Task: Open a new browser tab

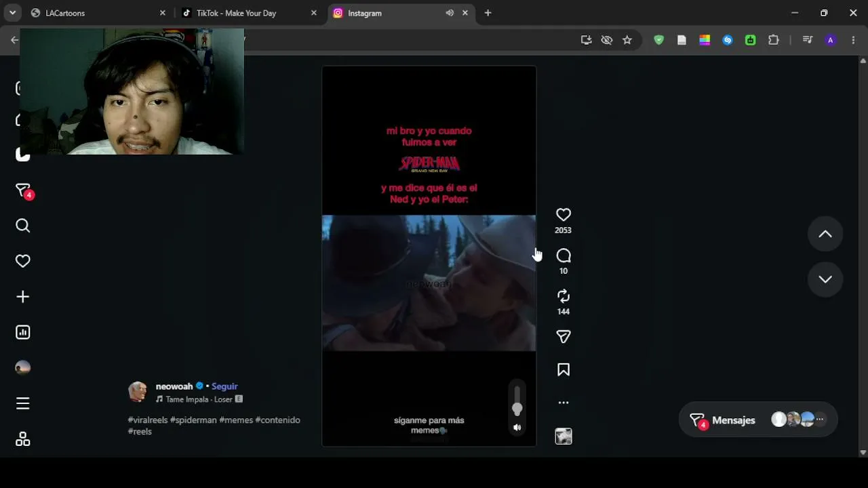Action: click(x=488, y=13)
